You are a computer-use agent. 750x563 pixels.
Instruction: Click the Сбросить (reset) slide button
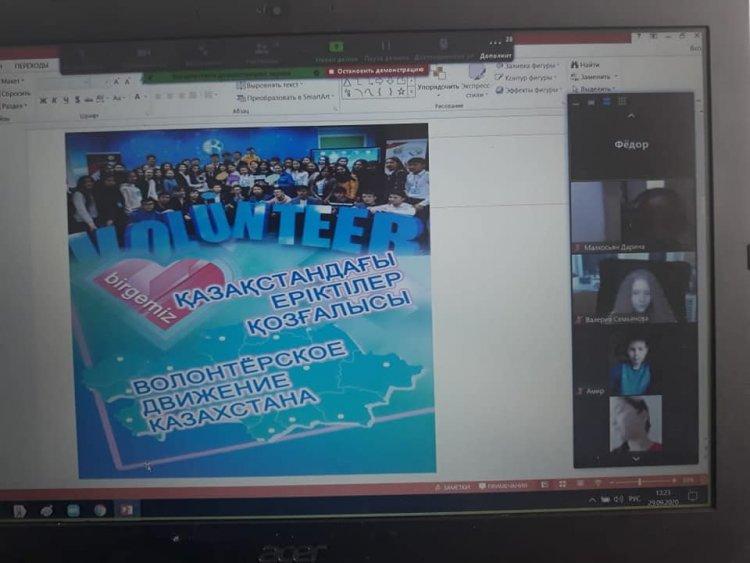pyautogui.click(x=14, y=94)
